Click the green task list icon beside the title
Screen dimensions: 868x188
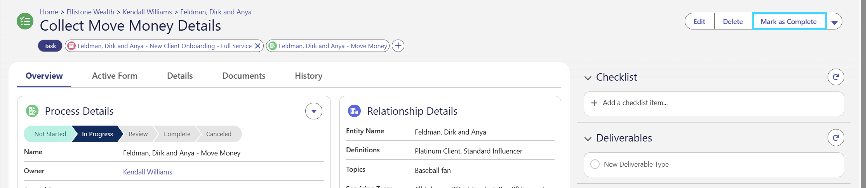coord(25,21)
